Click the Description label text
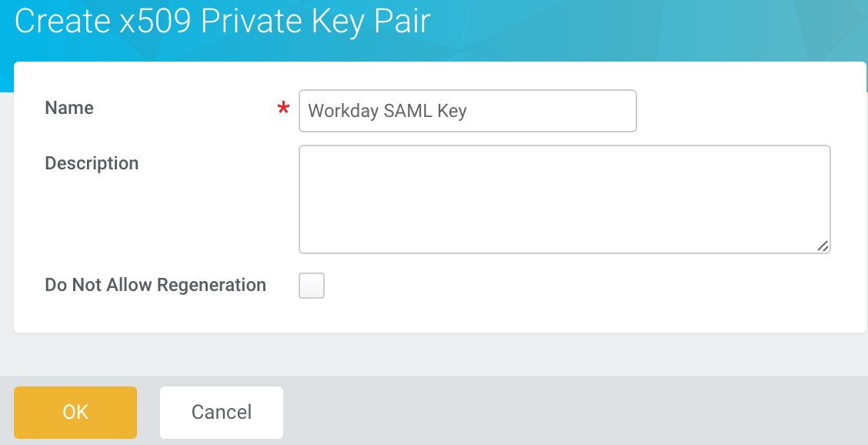This screenshot has height=445, width=868. click(x=92, y=163)
